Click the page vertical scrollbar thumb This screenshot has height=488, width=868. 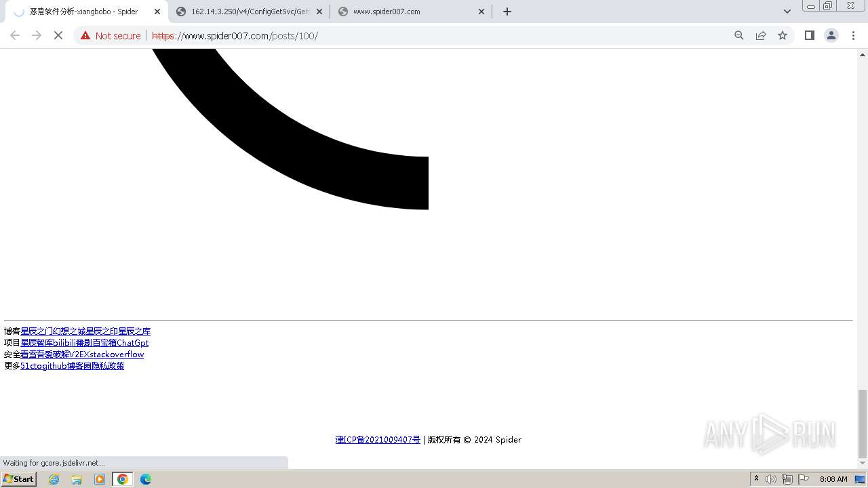tap(863, 424)
